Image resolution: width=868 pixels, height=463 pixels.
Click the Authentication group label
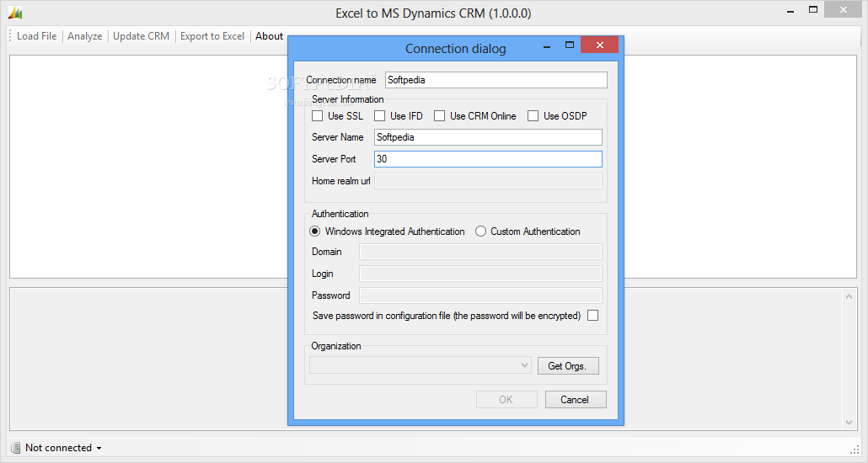340,214
